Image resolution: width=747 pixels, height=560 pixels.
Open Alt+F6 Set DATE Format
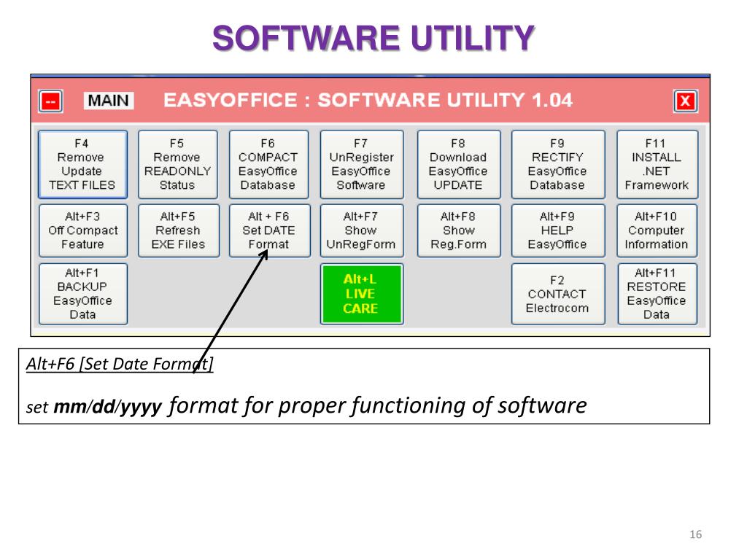(270, 231)
